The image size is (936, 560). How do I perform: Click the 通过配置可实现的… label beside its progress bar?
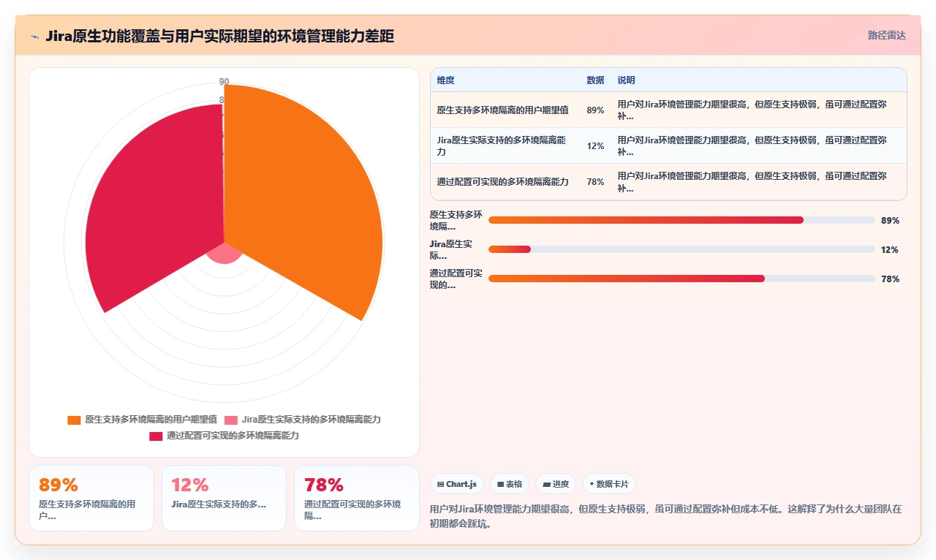[456, 279]
